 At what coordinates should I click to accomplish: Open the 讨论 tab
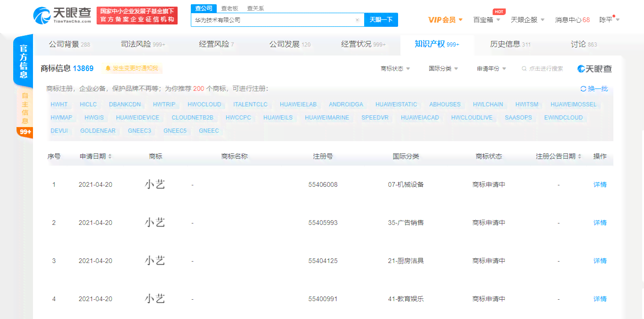[x=584, y=44]
